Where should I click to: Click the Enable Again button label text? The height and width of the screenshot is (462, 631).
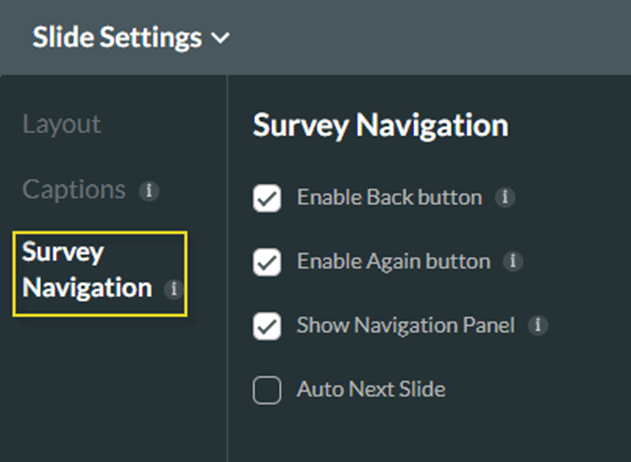(x=393, y=262)
